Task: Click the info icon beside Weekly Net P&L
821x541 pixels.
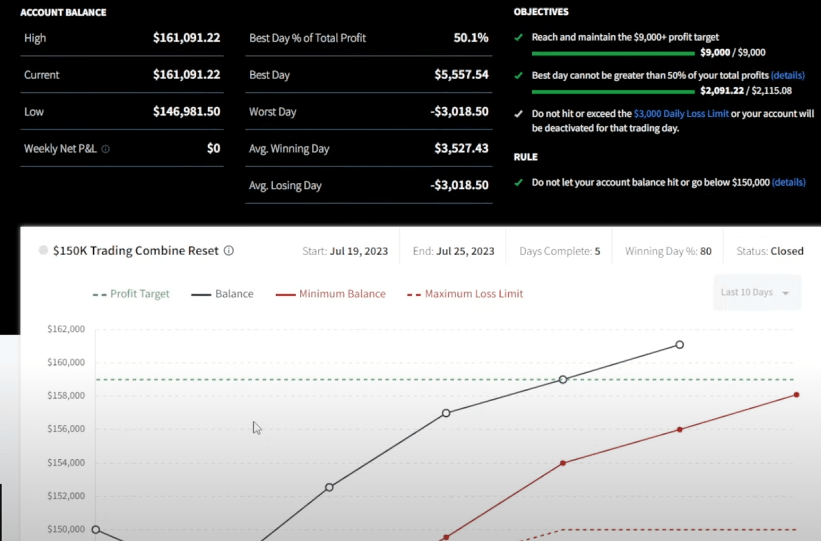Action: point(106,149)
